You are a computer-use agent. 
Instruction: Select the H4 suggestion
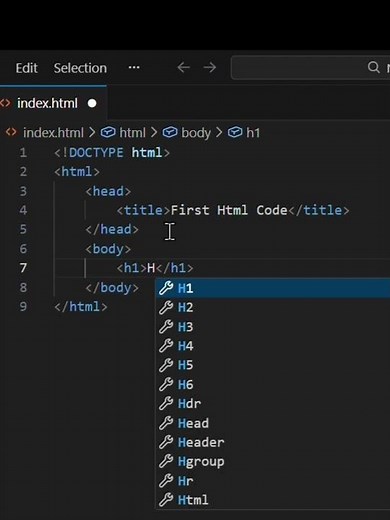tap(273, 346)
